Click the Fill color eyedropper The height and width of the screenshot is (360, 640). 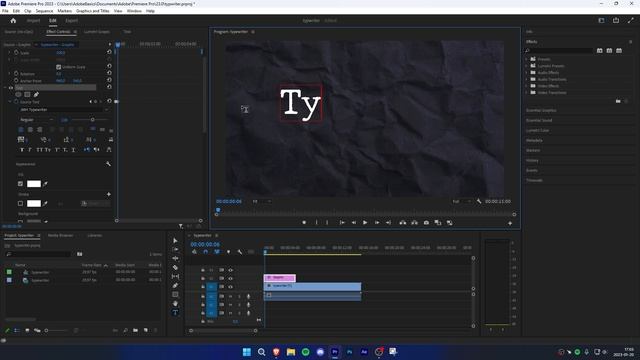45,184
